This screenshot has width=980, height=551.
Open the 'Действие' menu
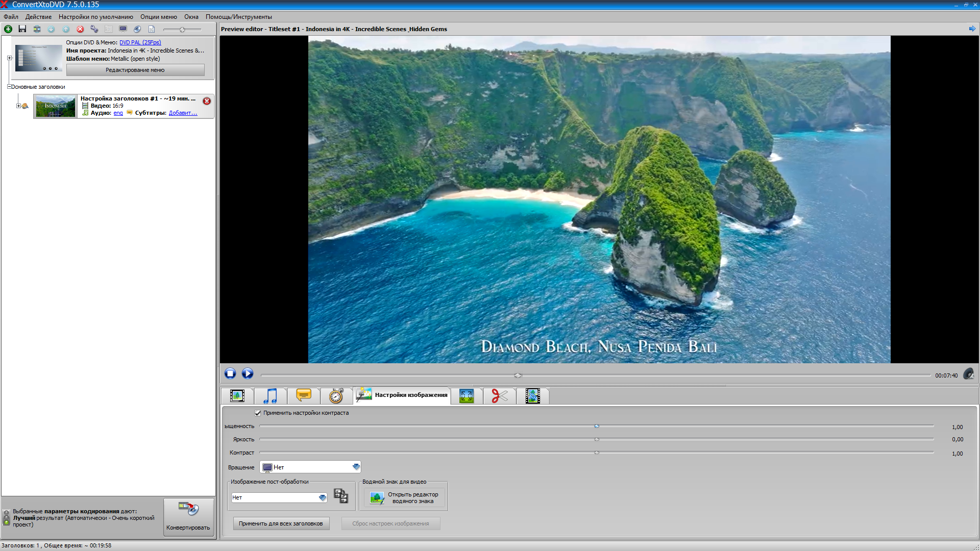(x=38, y=17)
